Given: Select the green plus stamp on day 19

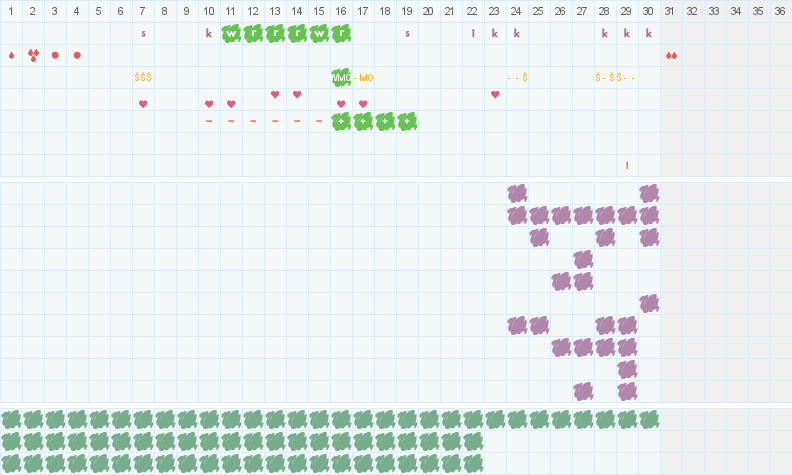Looking at the screenshot, I should 407,121.
